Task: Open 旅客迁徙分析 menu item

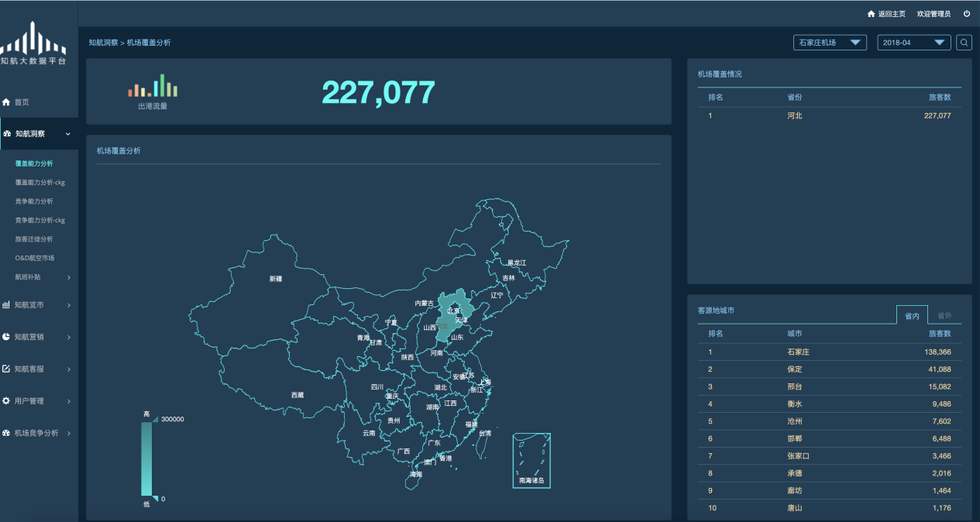Action: tap(34, 239)
